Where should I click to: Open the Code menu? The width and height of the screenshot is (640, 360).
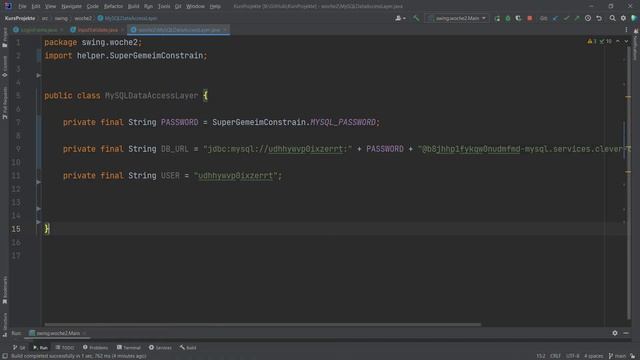click(93, 7)
